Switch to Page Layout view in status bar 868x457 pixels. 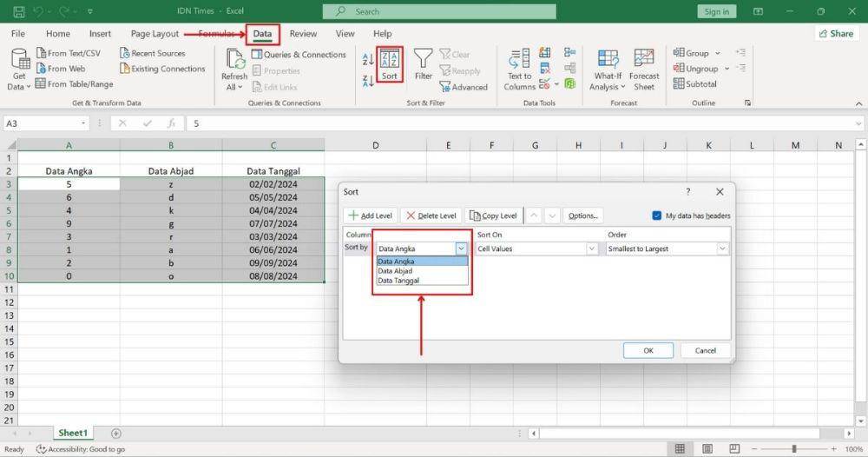tap(707, 448)
